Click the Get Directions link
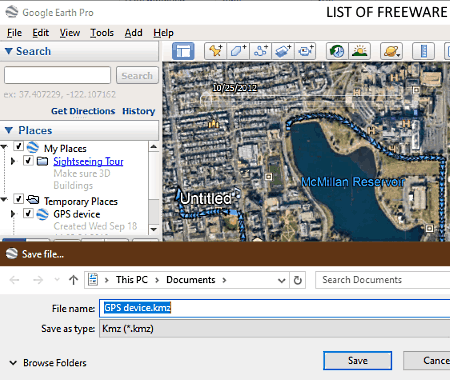Viewport: 450px width, 380px height. click(x=83, y=111)
